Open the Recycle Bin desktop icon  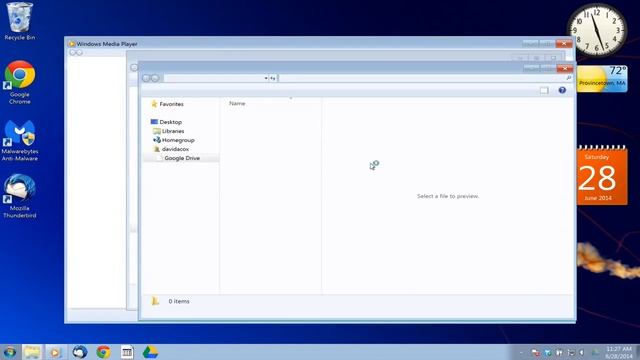coord(19,21)
